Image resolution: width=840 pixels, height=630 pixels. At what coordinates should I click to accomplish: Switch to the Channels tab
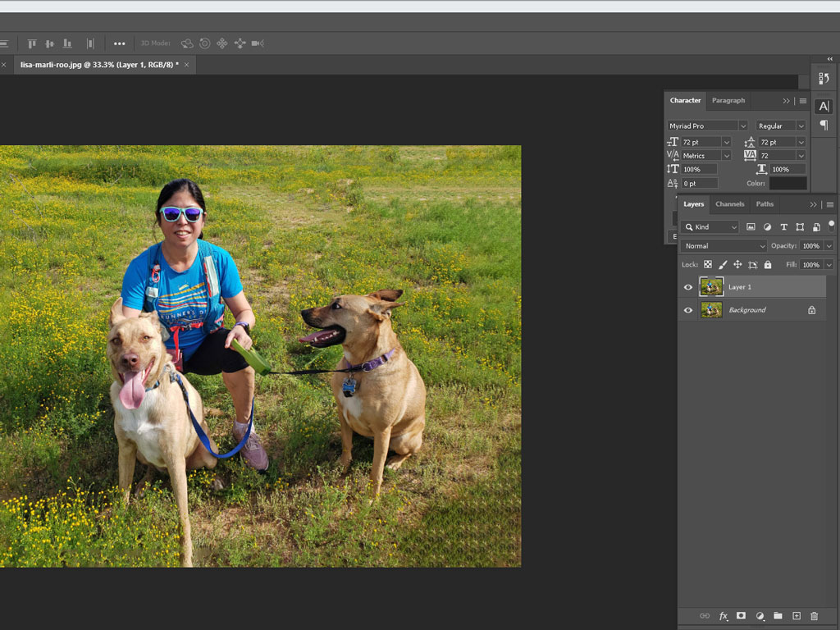729,204
